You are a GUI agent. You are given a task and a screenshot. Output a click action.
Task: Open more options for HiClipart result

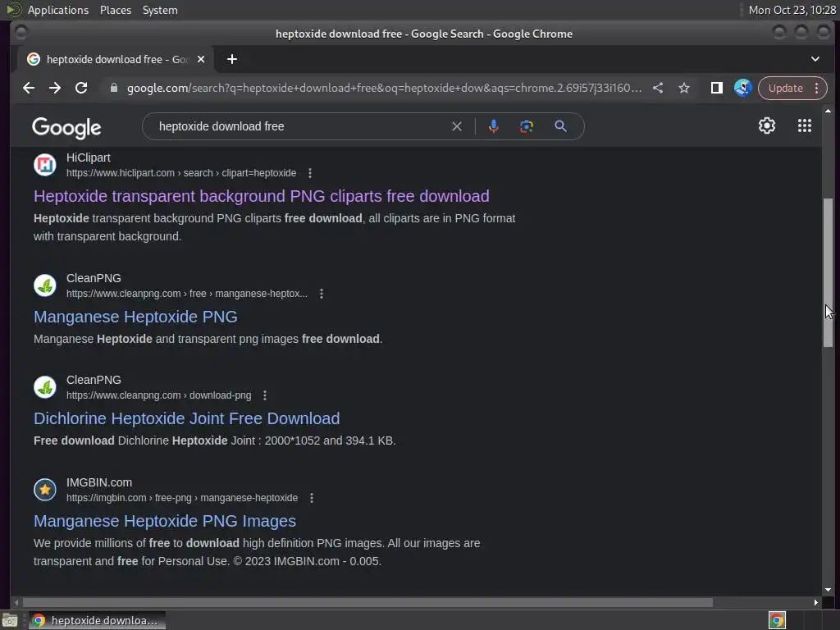pos(310,173)
